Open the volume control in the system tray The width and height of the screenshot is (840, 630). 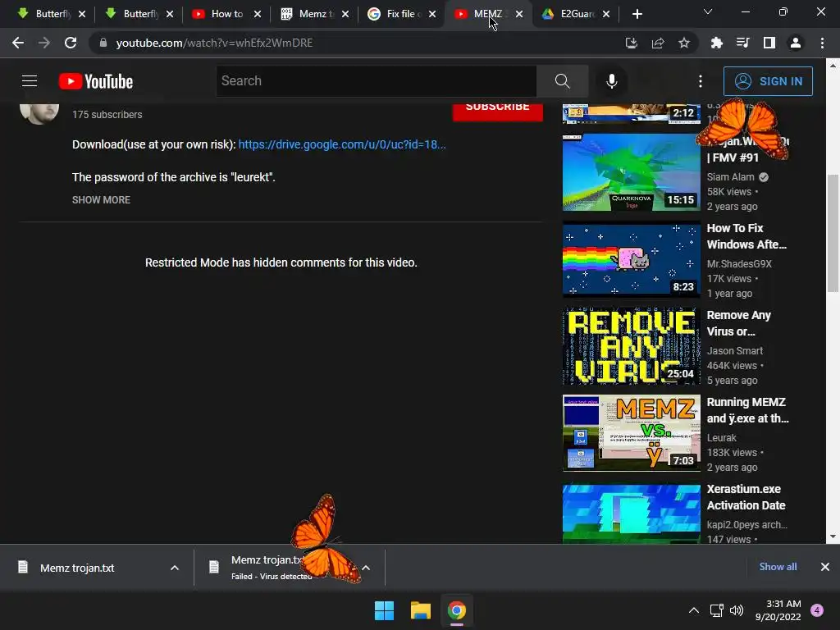737,610
